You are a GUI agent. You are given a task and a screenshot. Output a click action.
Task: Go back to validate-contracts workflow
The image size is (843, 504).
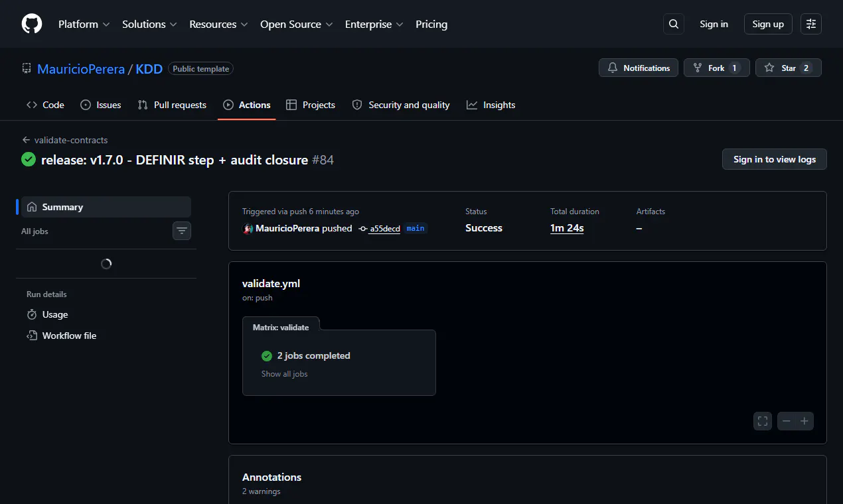click(x=71, y=140)
